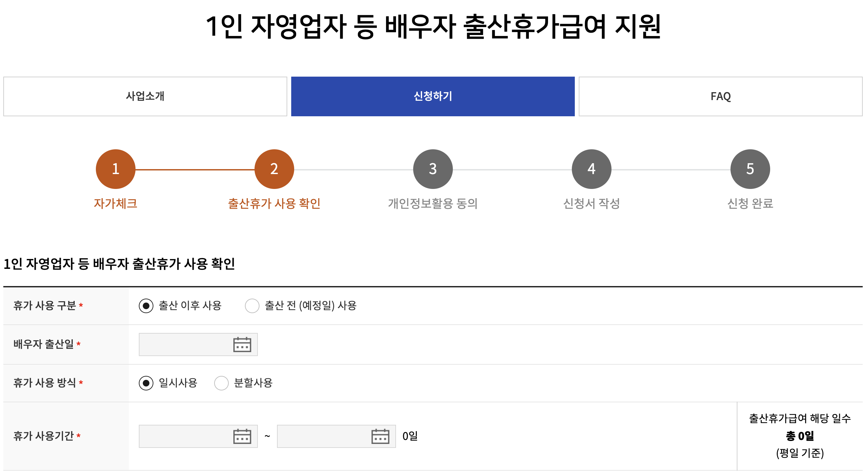
Task: Select the 출산 이후 사용 radio button
Action: (x=146, y=306)
